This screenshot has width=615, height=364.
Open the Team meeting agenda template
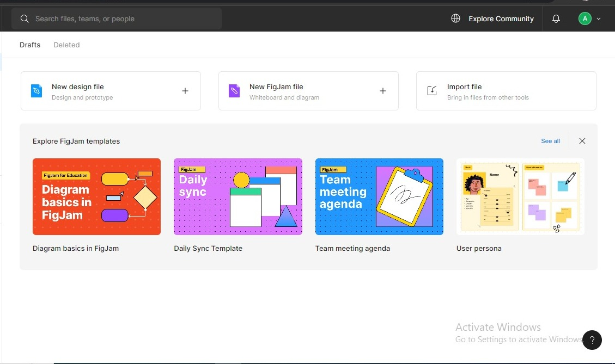[379, 196]
